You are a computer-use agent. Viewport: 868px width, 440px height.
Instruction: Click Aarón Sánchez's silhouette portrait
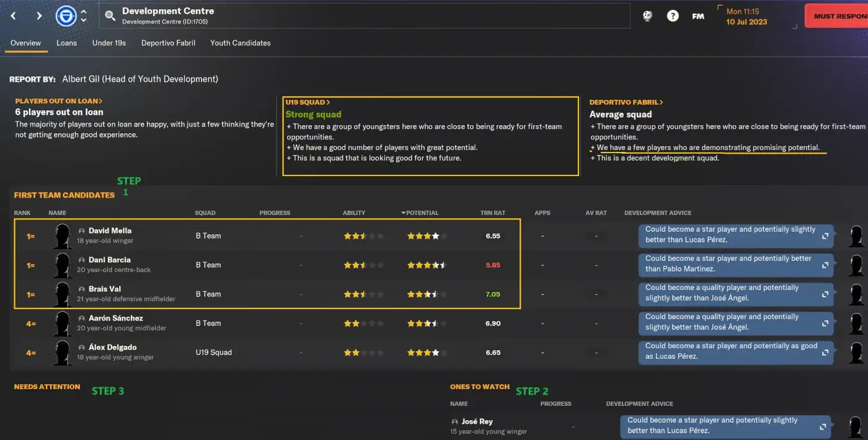point(63,323)
